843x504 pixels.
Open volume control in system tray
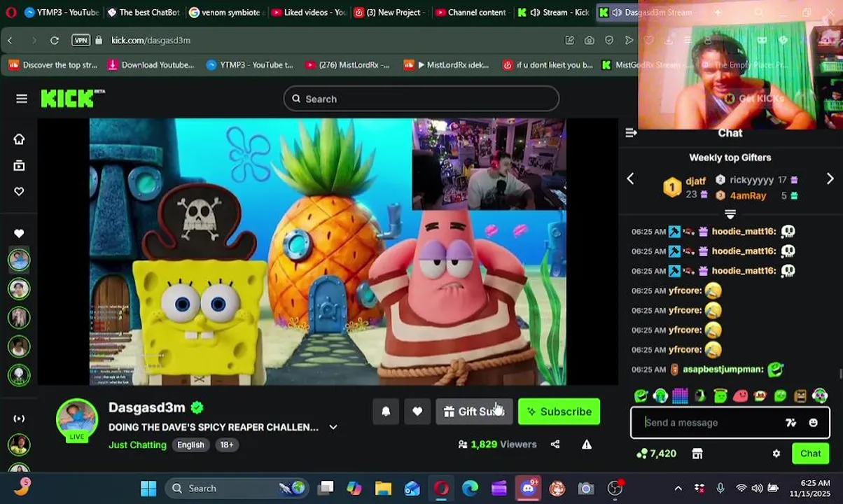758,488
